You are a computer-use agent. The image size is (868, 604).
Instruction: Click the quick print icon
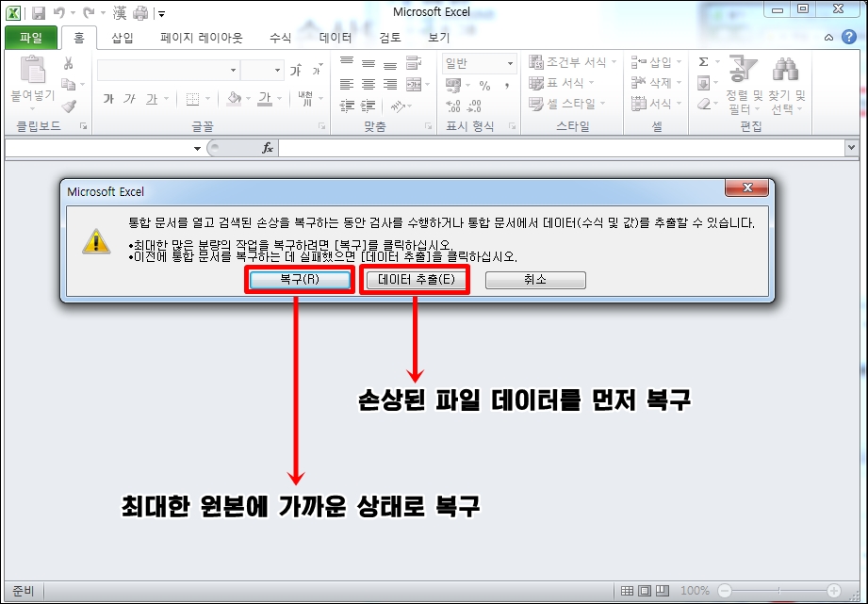click(141, 12)
